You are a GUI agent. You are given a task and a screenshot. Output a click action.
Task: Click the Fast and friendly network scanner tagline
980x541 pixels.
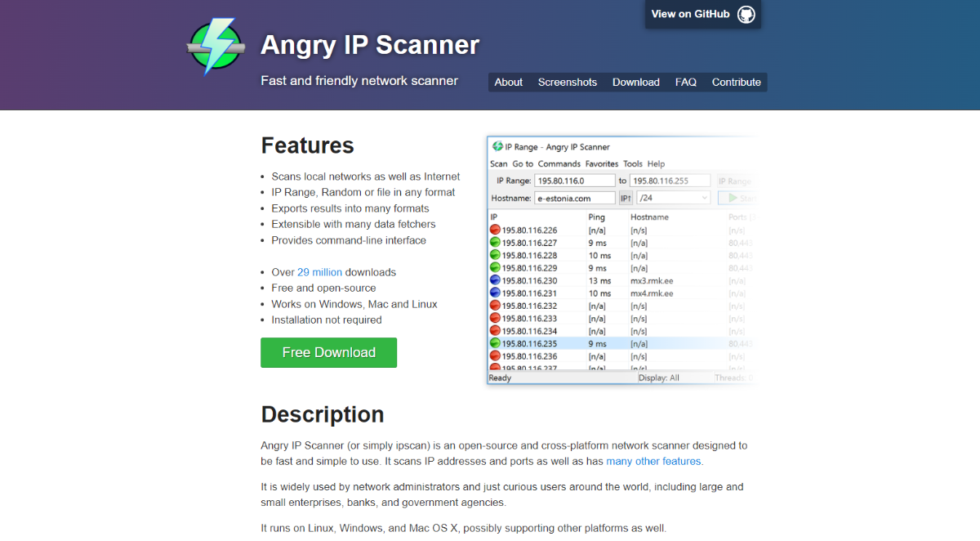tap(359, 80)
